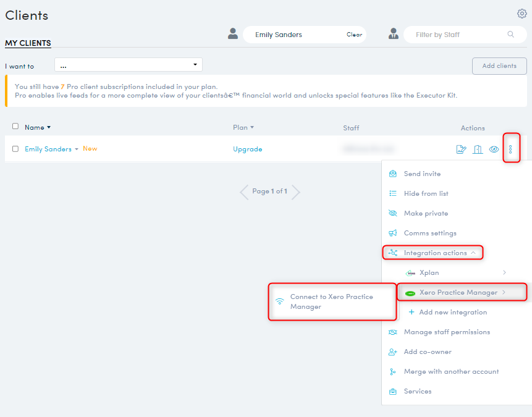This screenshot has width=532, height=417.
Task: Click the Filter by Staff input field
Action: pos(457,35)
